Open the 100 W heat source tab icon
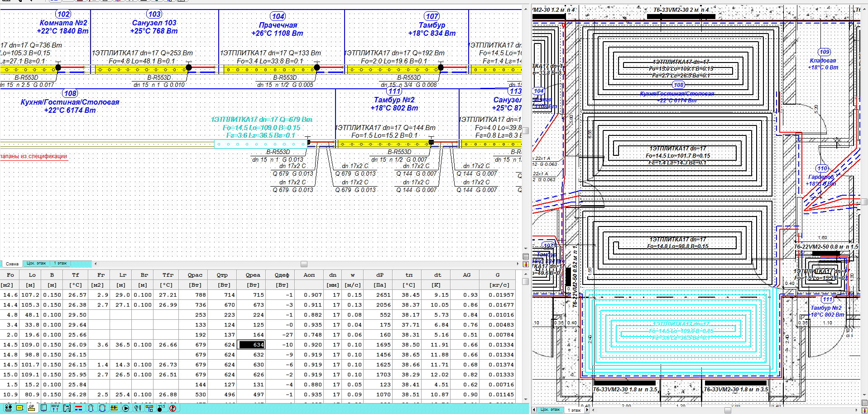Screen dimensions: 868x414 55,408
